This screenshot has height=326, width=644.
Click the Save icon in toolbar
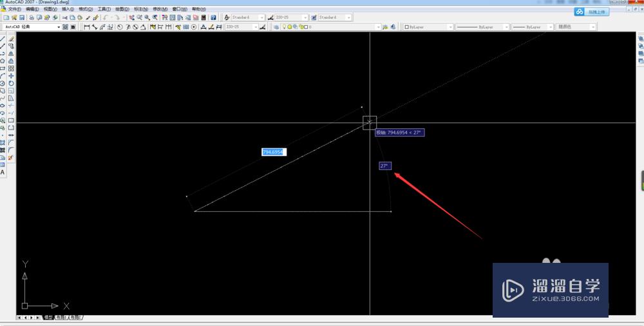[x=22, y=17]
